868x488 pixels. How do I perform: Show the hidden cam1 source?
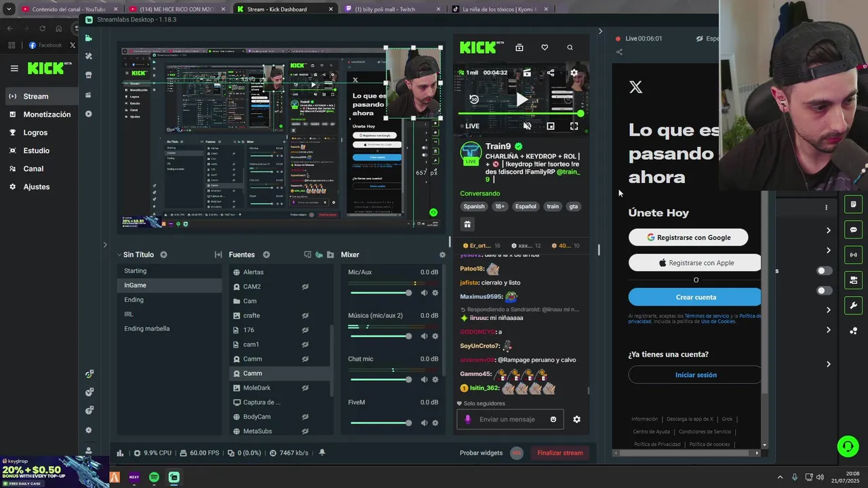point(305,344)
